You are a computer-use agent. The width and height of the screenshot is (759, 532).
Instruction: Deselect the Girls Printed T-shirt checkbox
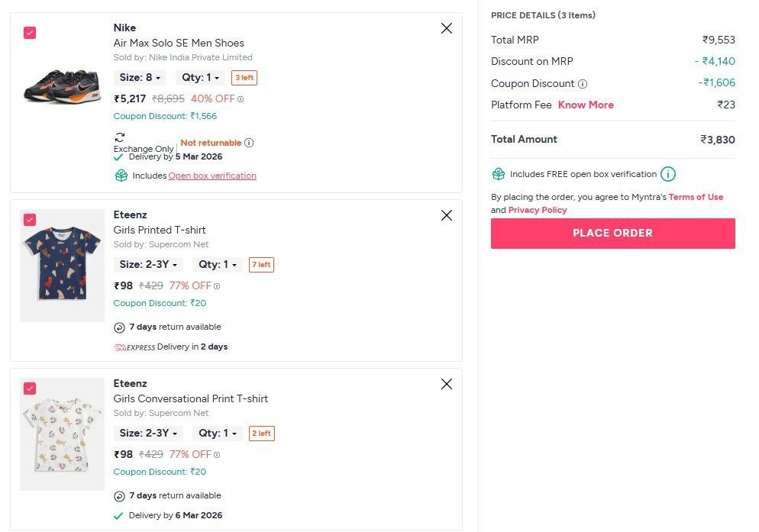30,220
